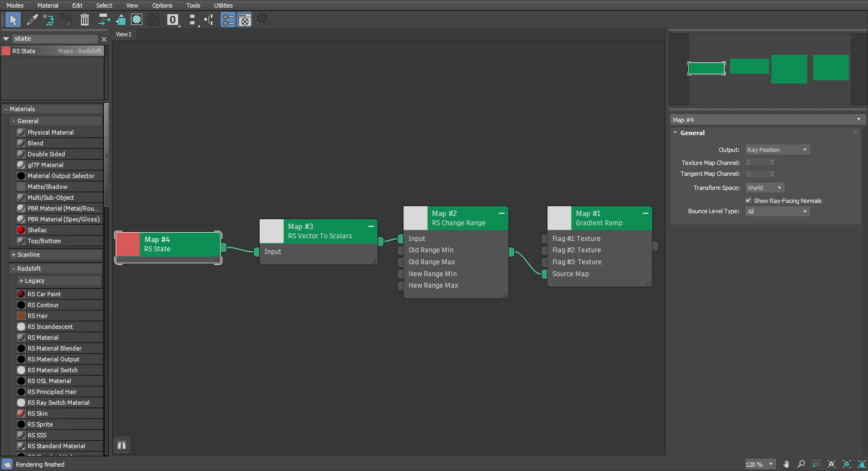Viewport: 868px width, 471px height.
Task: Activate the Pan hand tool
Action: (x=786, y=464)
